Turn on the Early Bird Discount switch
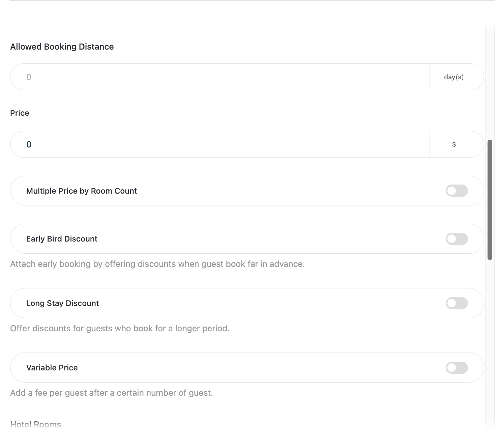The height and width of the screenshot is (448, 499). 457,239
